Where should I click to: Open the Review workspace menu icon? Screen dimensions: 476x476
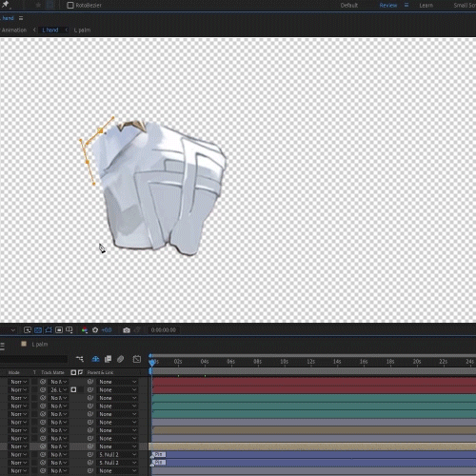pos(407,5)
